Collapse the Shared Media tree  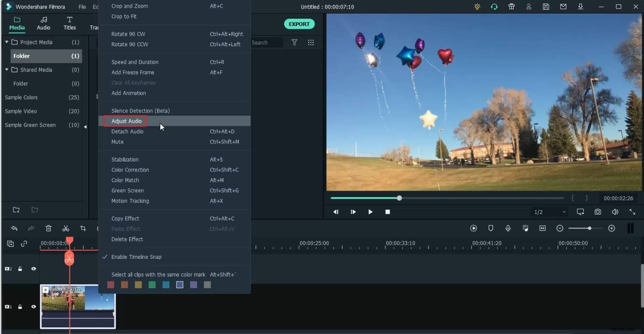(7, 70)
